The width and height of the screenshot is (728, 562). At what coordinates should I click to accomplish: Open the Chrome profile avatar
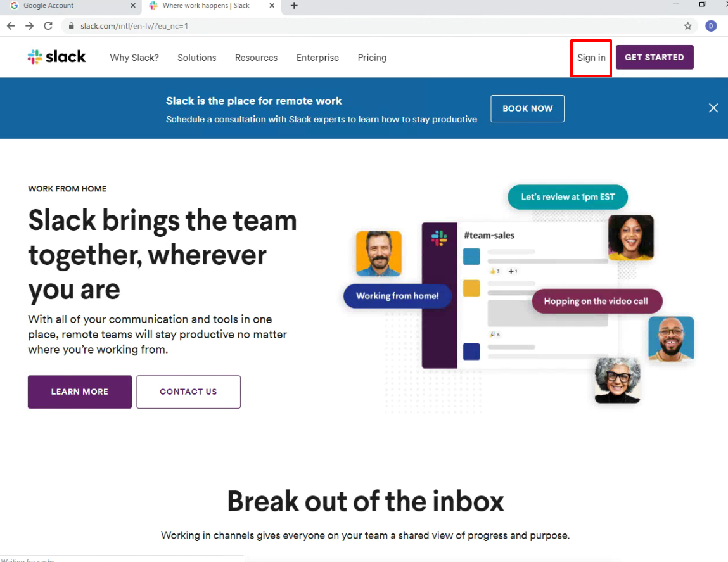pyautogui.click(x=711, y=26)
